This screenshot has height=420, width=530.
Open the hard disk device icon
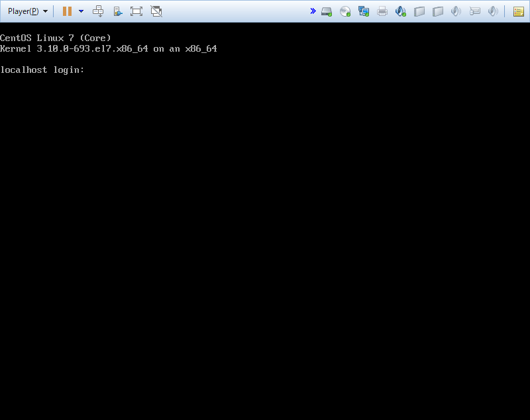click(x=327, y=11)
